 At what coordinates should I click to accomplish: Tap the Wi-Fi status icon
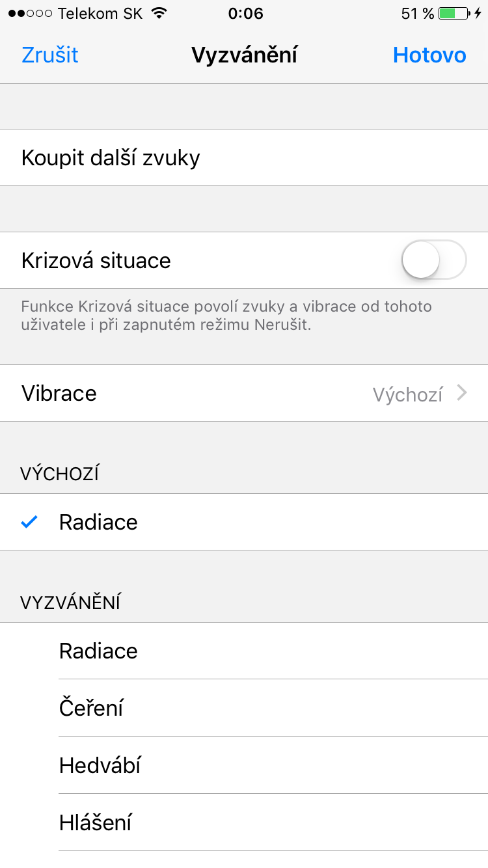point(158,14)
